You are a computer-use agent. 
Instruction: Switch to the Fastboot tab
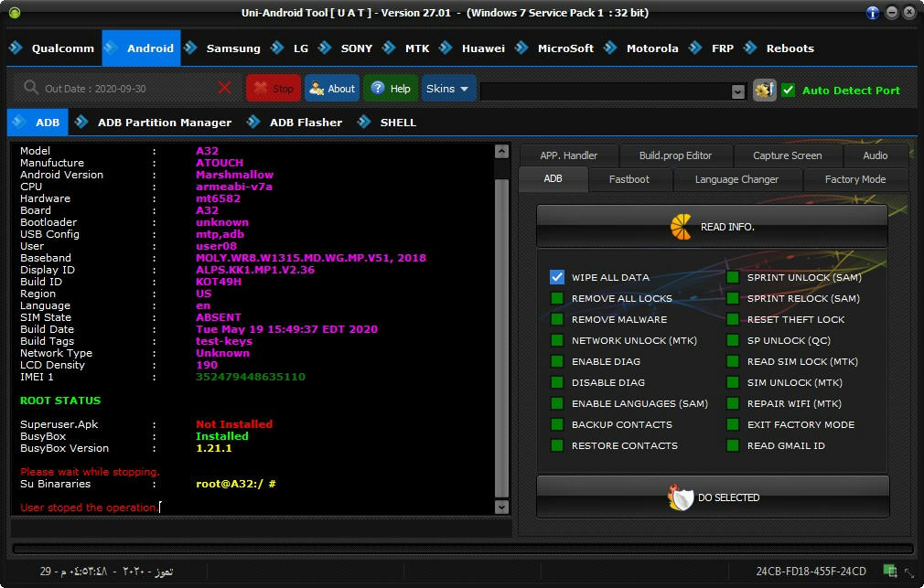629,179
